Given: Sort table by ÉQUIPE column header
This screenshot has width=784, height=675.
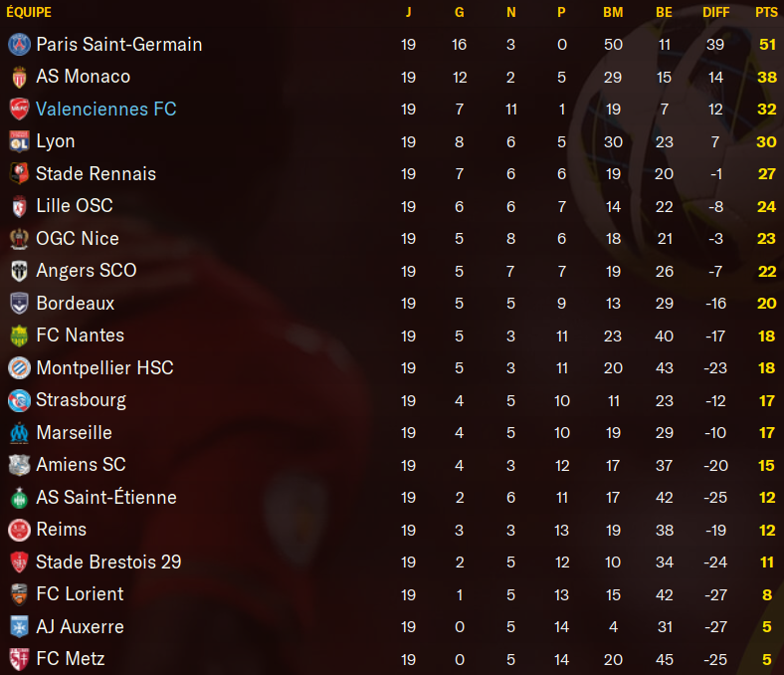Looking at the screenshot, I should [x=29, y=12].
